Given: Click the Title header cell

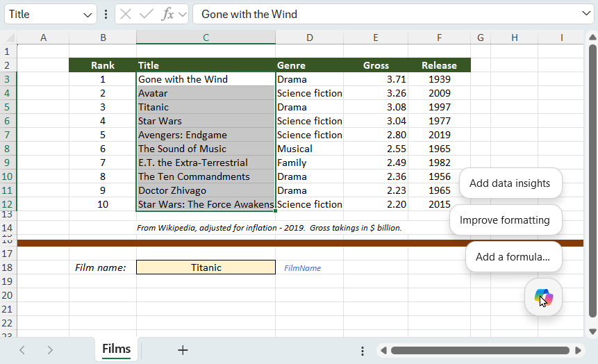Looking at the screenshot, I should tap(206, 65).
